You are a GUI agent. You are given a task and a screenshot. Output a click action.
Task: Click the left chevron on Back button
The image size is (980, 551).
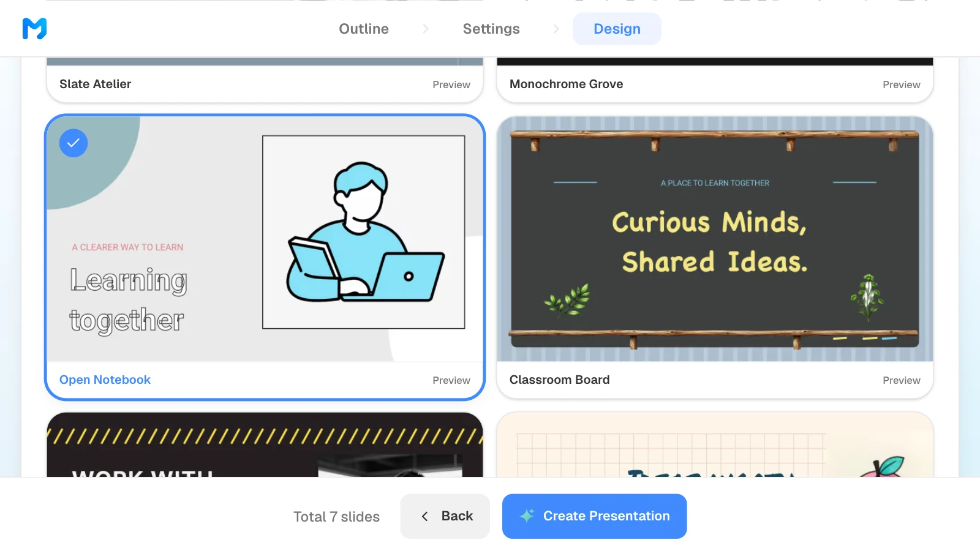click(x=424, y=517)
